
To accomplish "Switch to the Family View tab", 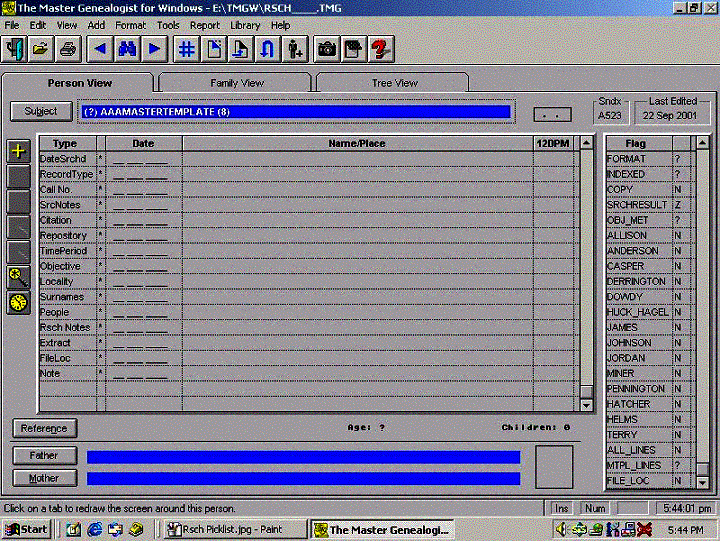I will point(236,83).
